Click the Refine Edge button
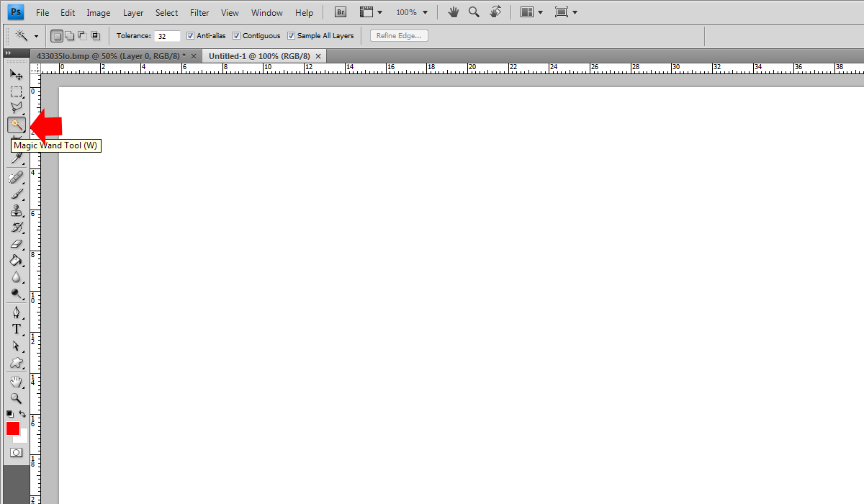864x504 pixels. pos(399,36)
